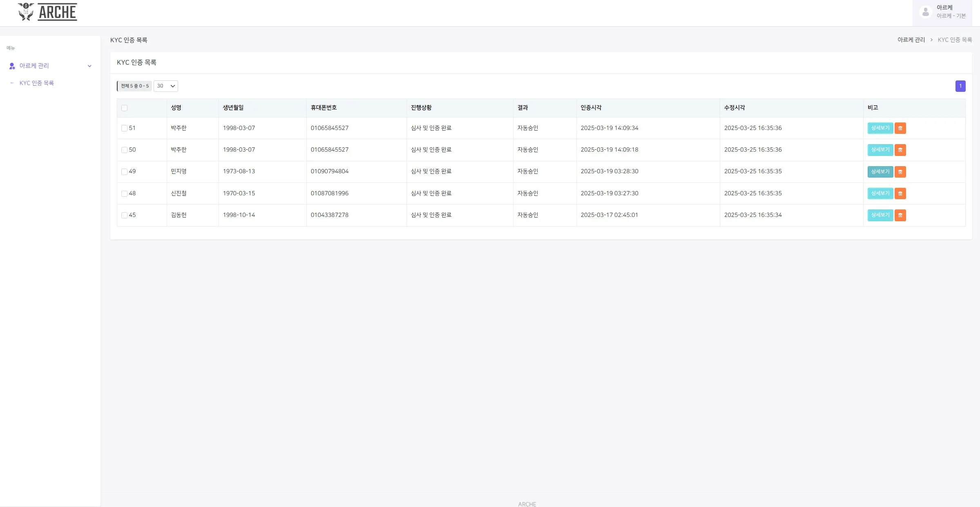Click the 전체 5 중 0 - 5 count label
Image resolution: width=980 pixels, height=507 pixels.
pos(135,86)
